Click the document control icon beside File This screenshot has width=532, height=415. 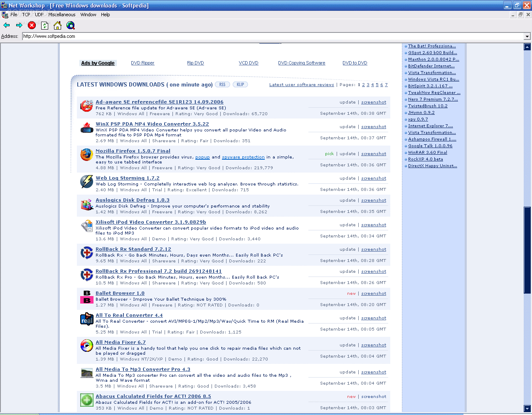[5, 15]
